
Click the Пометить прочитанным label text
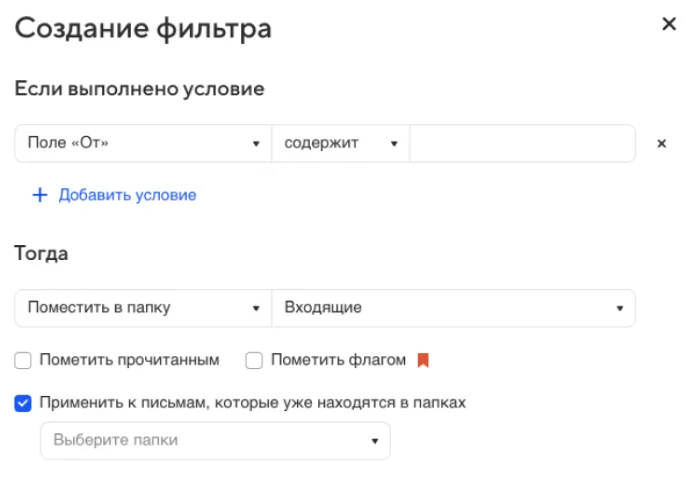point(129,360)
